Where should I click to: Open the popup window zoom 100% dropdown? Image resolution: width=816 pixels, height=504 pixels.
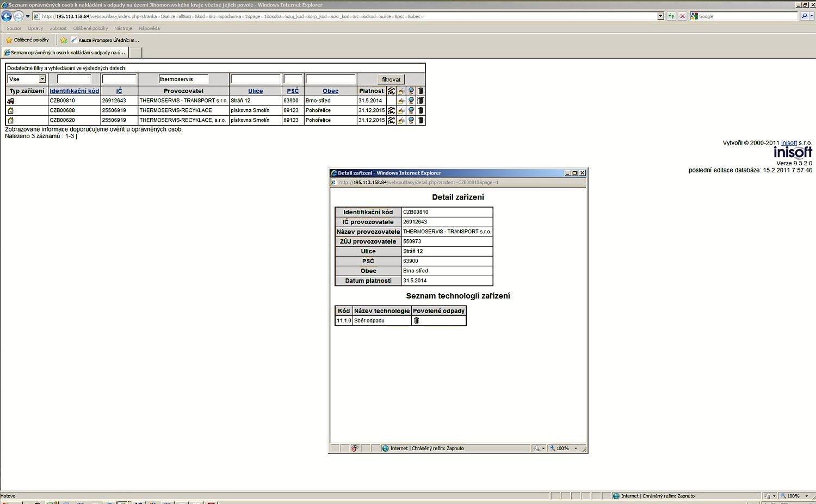pos(576,449)
